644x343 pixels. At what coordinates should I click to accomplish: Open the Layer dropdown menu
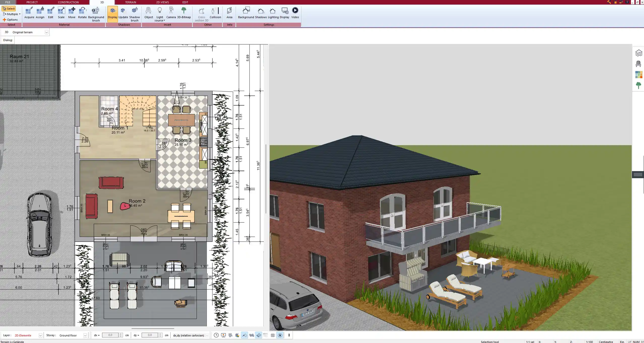pos(41,335)
